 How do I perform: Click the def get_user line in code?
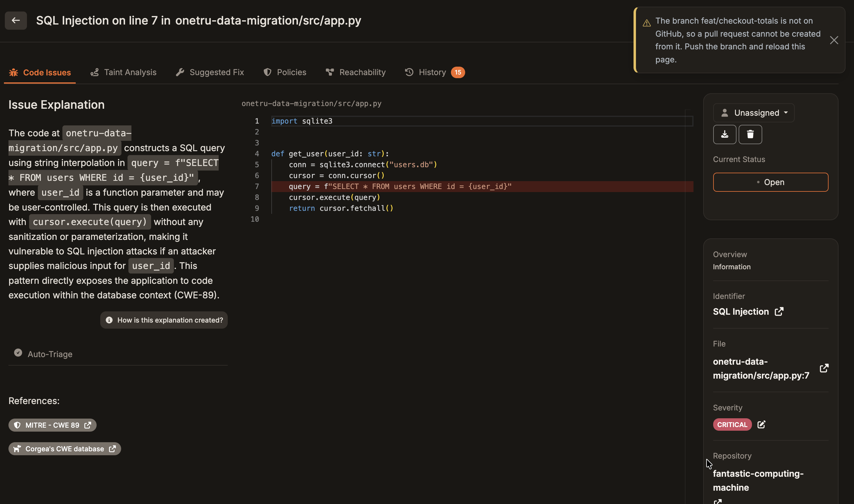pyautogui.click(x=330, y=154)
